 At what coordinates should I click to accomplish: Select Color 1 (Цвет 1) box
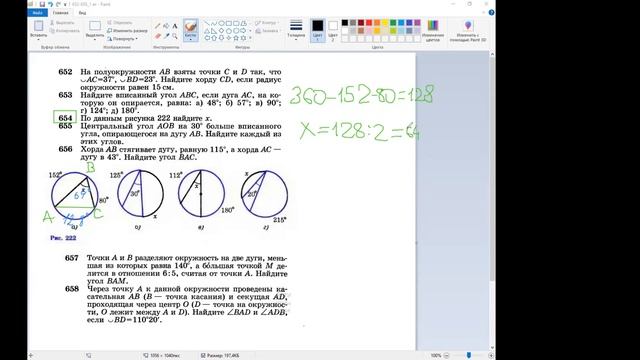(x=318, y=31)
